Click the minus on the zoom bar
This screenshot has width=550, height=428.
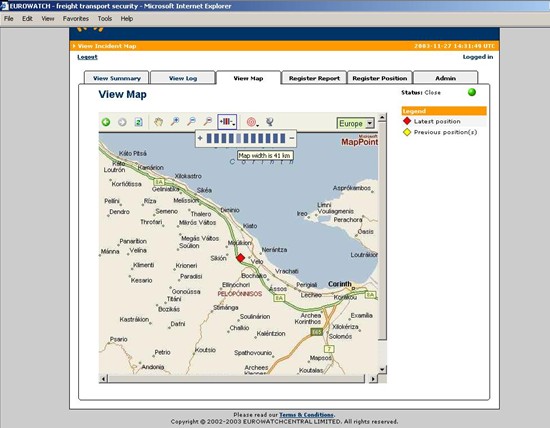pyautogui.click(x=291, y=138)
